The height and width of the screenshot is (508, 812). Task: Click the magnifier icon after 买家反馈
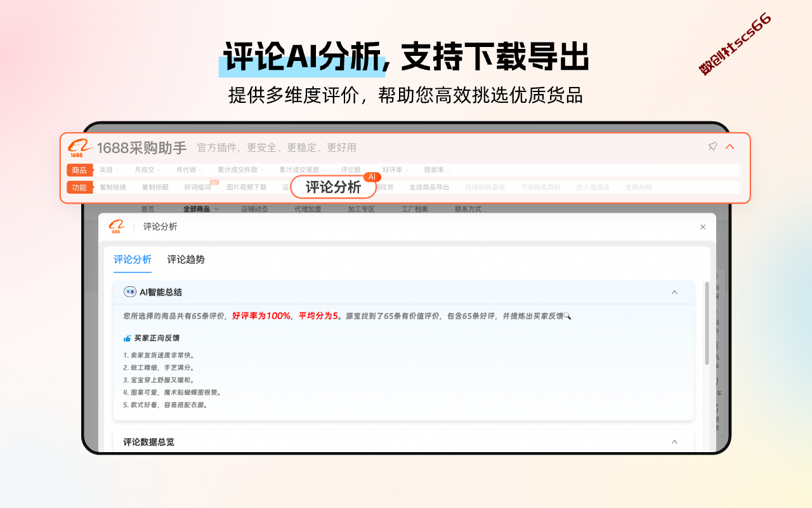click(x=567, y=316)
